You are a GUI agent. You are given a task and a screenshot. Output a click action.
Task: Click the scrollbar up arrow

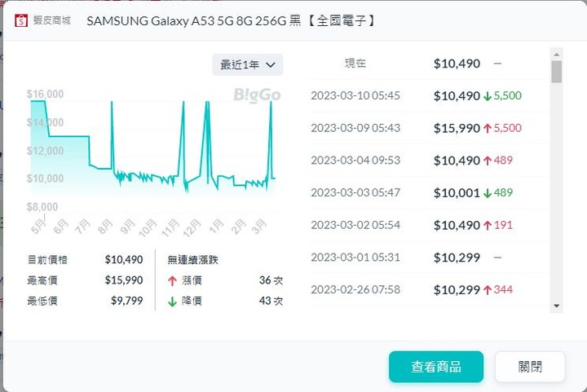(556, 55)
